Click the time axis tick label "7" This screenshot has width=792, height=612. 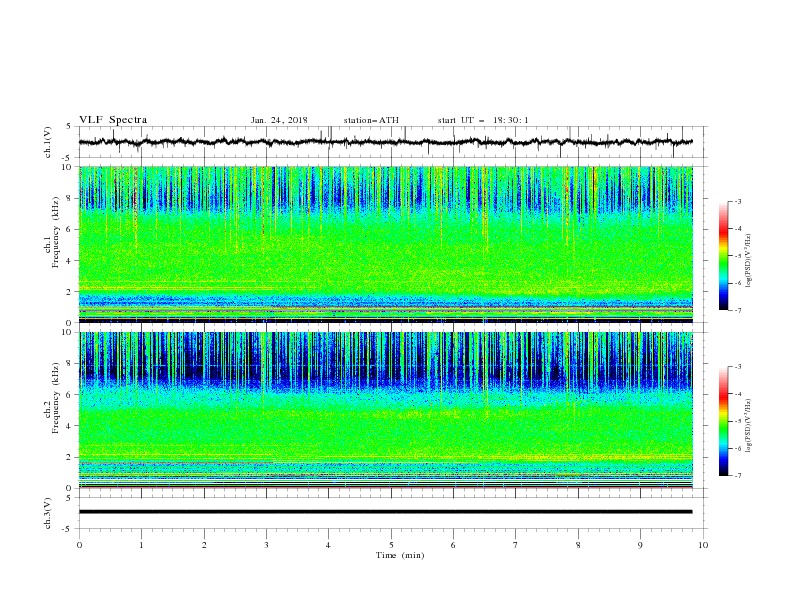(x=516, y=545)
